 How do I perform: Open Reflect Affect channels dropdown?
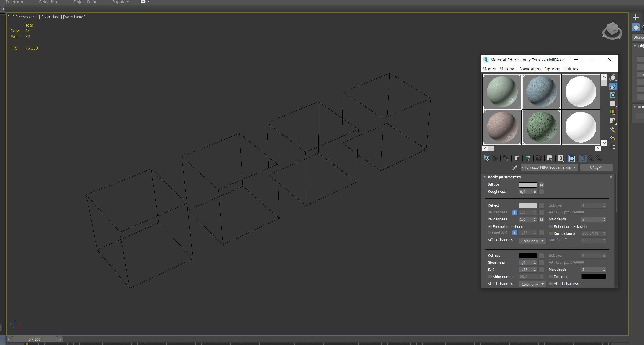[532, 241]
